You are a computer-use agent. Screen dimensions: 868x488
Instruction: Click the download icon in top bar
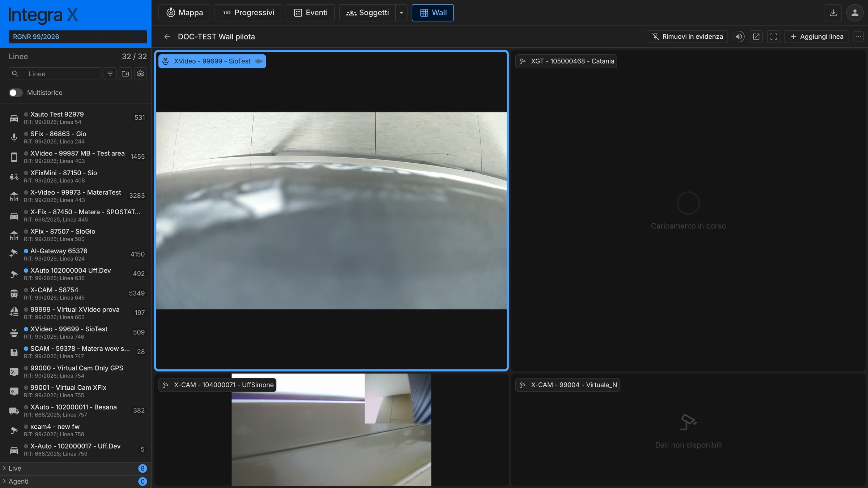pos(833,13)
